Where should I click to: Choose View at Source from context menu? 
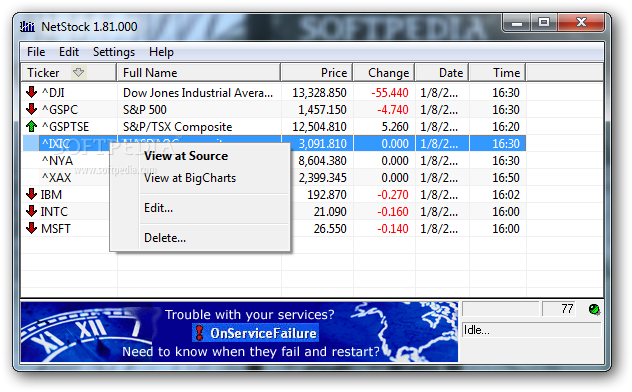tap(186, 156)
